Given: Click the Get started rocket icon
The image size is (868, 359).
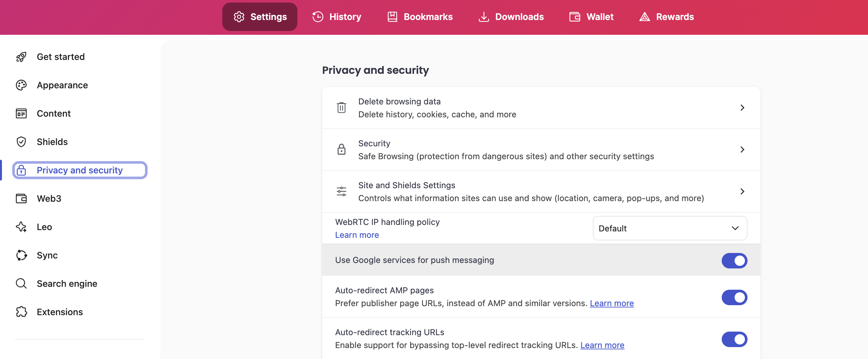Looking at the screenshot, I should pyautogui.click(x=21, y=57).
